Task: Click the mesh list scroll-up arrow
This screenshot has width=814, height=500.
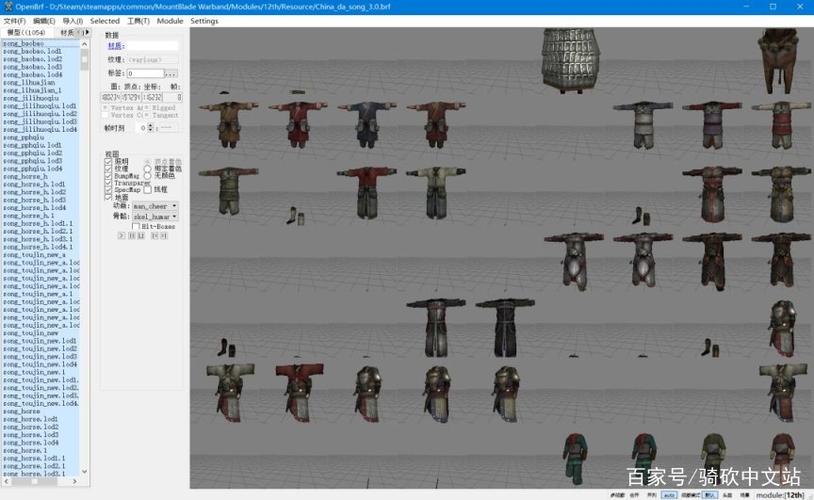Action: coord(85,44)
